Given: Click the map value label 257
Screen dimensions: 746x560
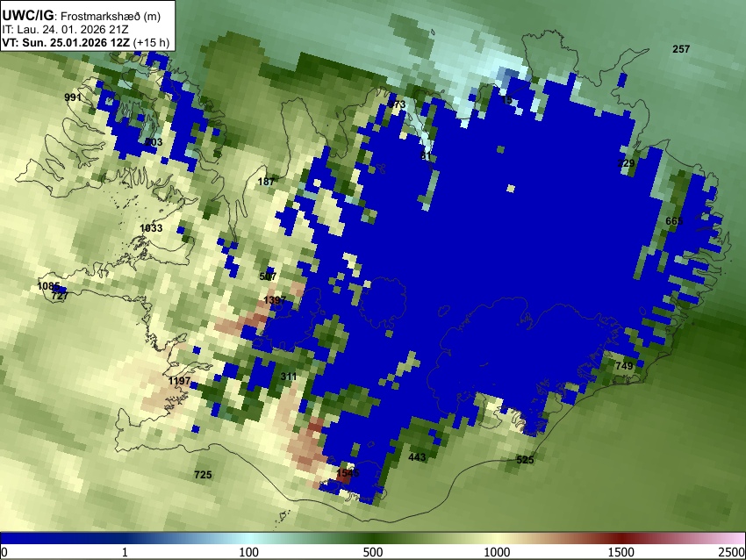Looking at the screenshot, I should [681, 48].
